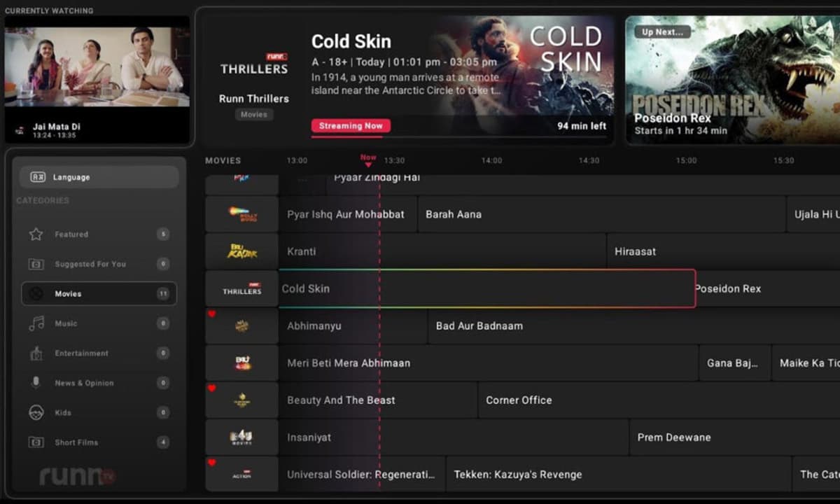Click the channel logo beside Meri Beti Mera Abhimaan

(242, 363)
